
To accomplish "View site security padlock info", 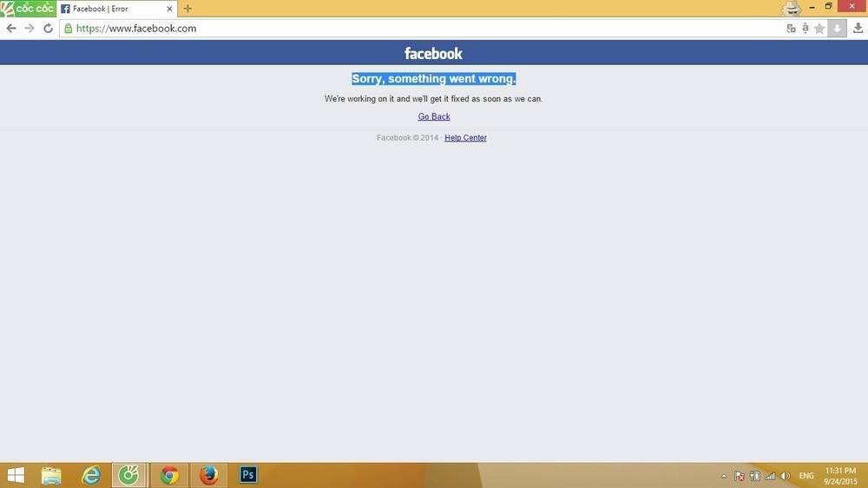I will click(68, 29).
